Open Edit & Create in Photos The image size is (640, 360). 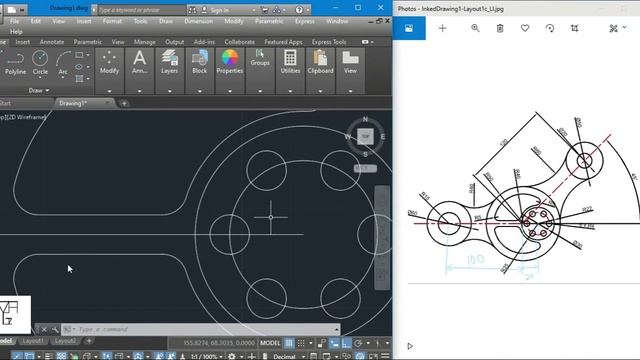(617, 28)
